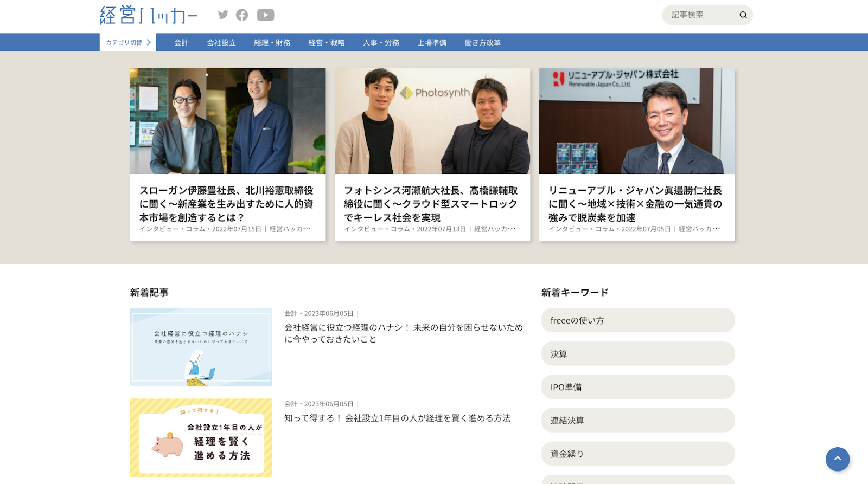Viewport: 868px width, 484px height.
Task: Open the 会社経営に役立つ経理のハナシ thumbnail
Action: 201,347
